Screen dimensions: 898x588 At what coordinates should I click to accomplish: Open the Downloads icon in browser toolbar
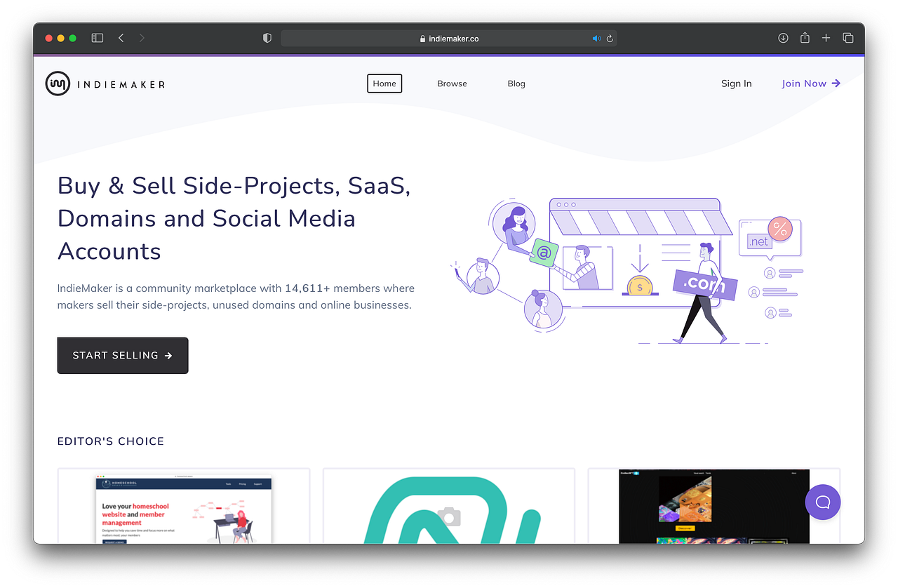pyautogui.click(x=782, y=38)
